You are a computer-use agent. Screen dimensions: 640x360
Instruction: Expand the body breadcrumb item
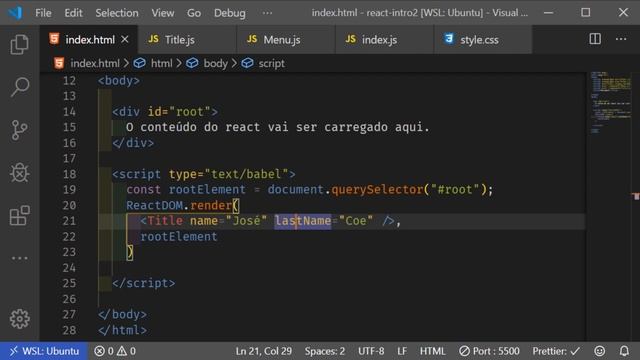tap(216, 64)
